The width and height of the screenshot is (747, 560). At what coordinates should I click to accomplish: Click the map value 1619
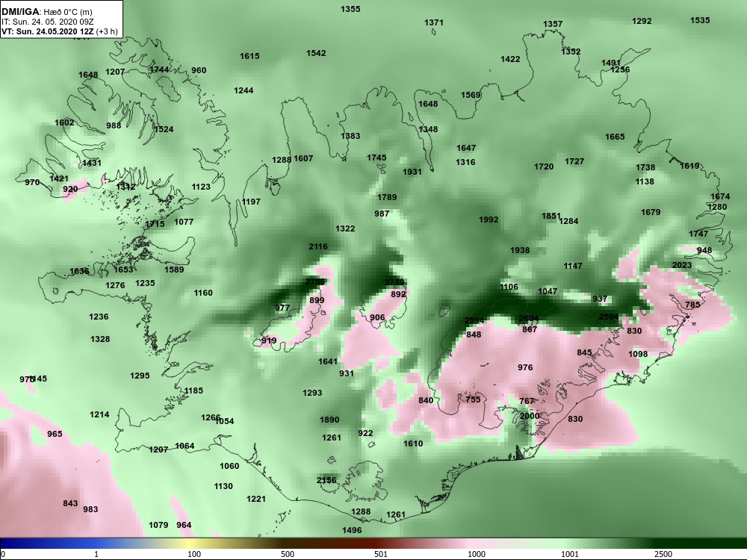tap(689, 166)
